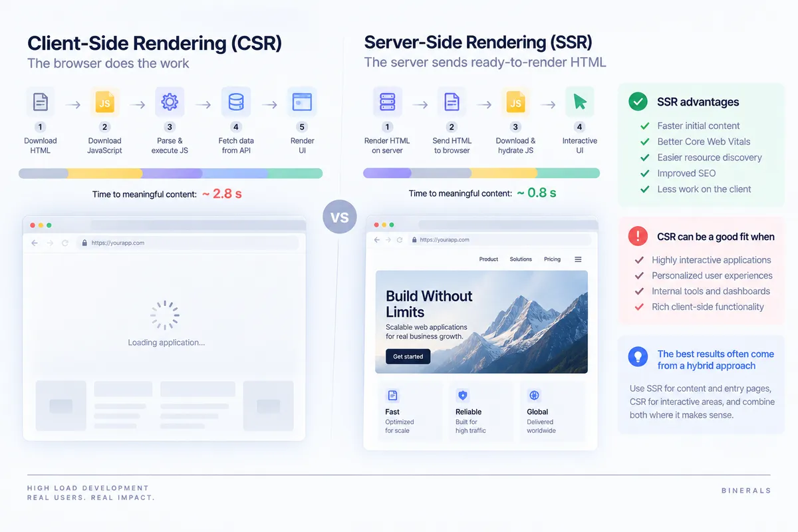Click the "Build Without Limits" headline

pyautogui.click(x=429, y=304)
